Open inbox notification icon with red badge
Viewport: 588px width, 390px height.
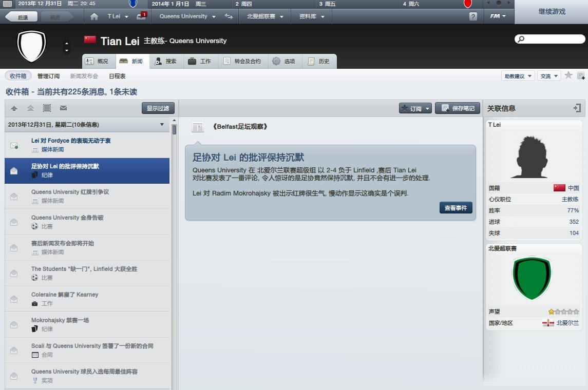(x=141, y=16)
